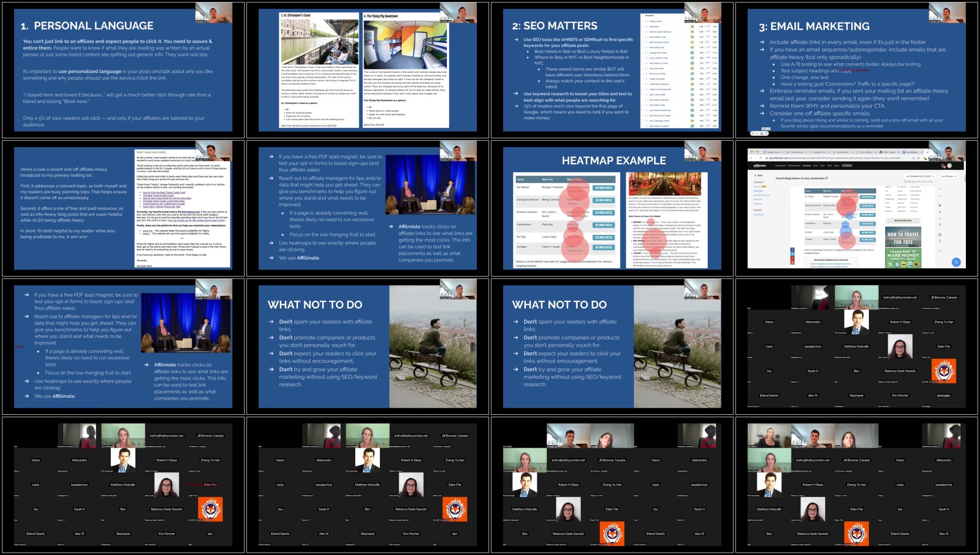Open Content in the Affilimate top navigation
The height and width of the screenshot is (555, 980).
point(807,165)
